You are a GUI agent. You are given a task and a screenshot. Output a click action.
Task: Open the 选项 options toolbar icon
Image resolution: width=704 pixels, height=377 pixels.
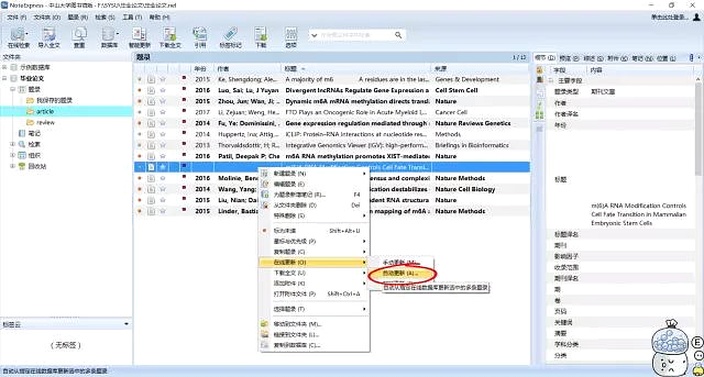[x=291, y=35]
